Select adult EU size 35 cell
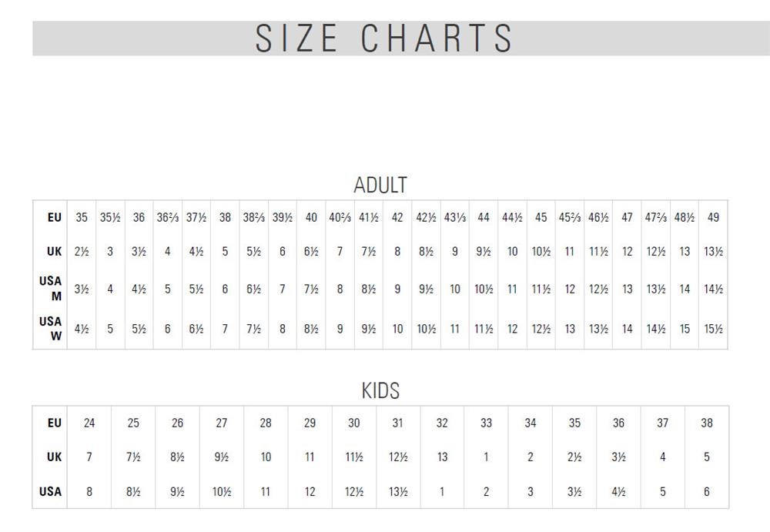 coord(82,218)
